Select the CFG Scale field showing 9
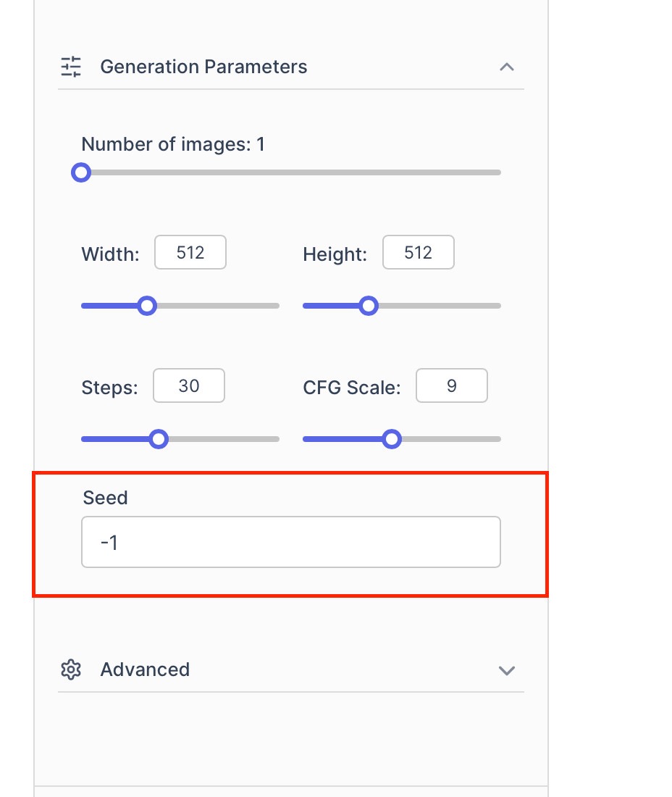 [452, 386]
